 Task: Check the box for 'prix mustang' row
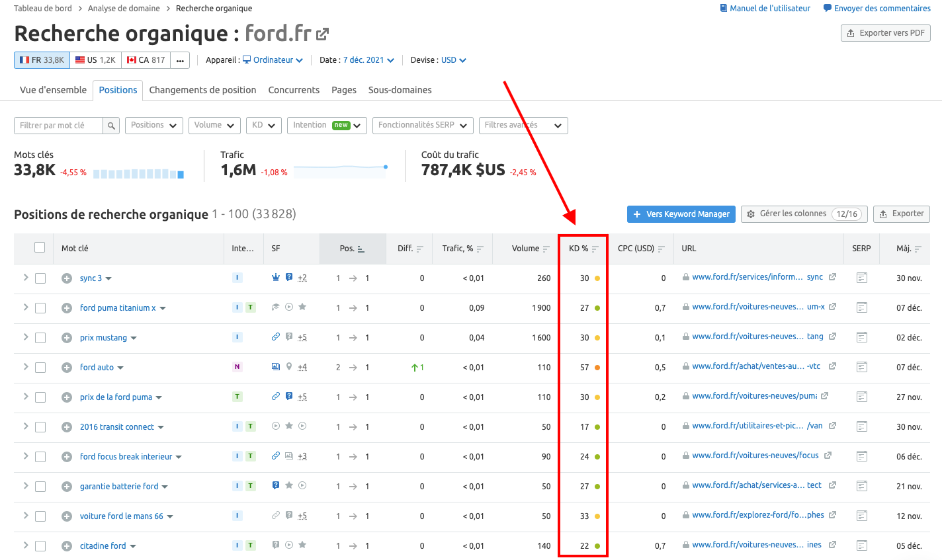click(40, 338)
